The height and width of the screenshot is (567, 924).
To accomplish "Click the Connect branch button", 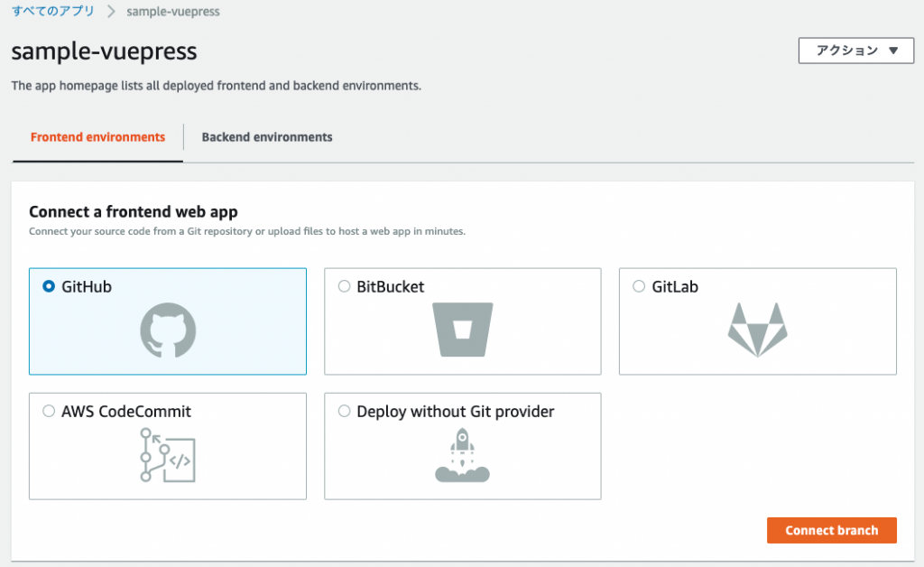I will coord(831,531).
